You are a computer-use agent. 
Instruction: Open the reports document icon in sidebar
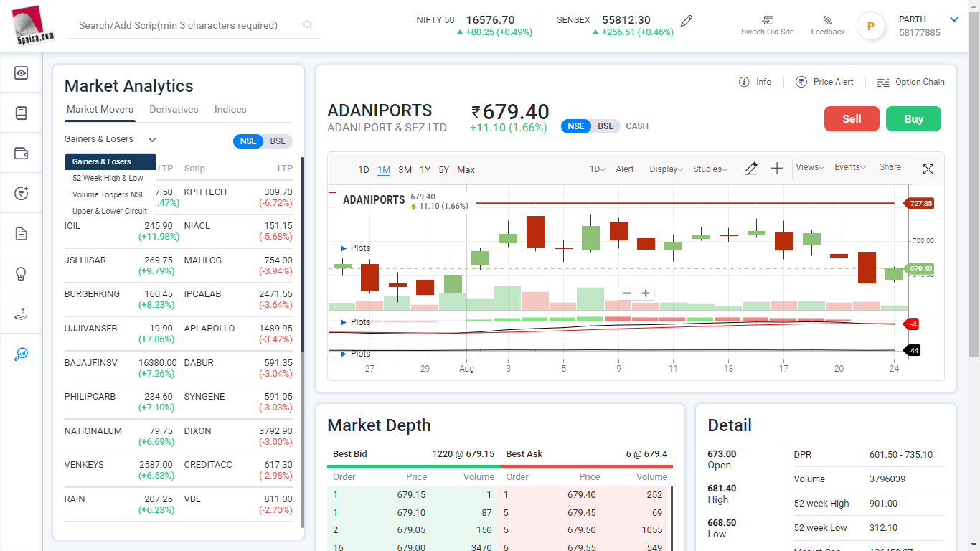21,233
